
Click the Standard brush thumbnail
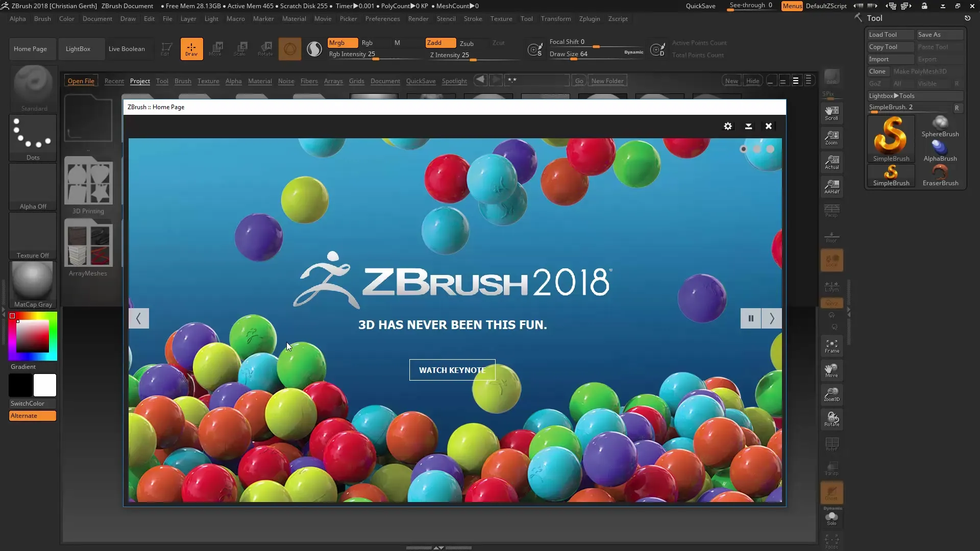coord(33,89)
